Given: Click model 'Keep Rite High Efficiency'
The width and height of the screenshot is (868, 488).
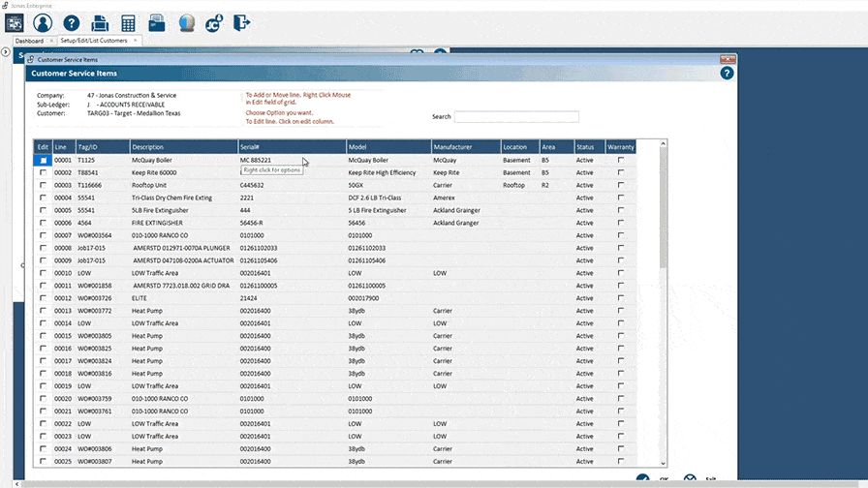Looking at the screenshot, I should [382, 172].
